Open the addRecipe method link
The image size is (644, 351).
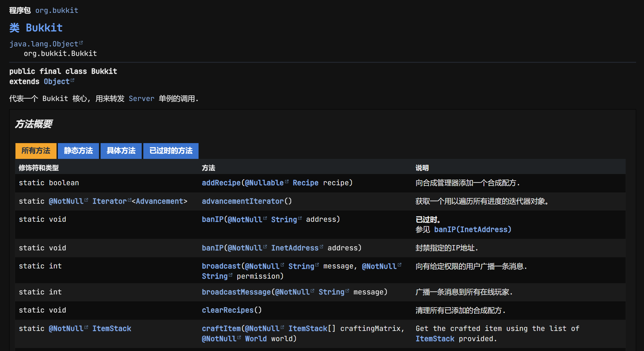coord(221,183)
